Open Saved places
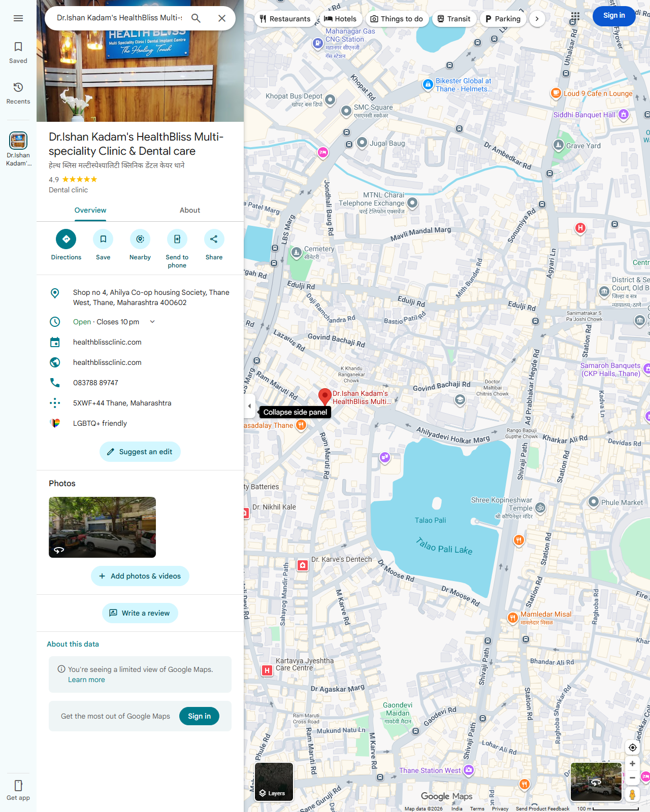Screen dimensions: 650x812 point(18,53)
